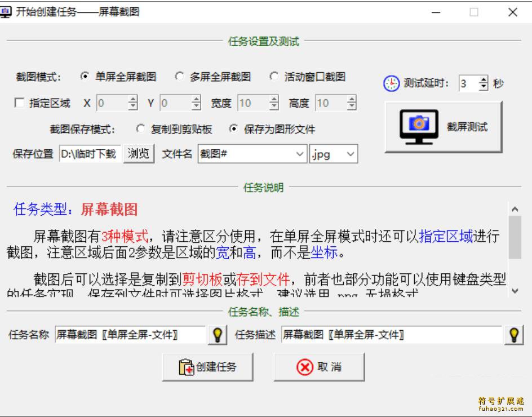Increase the 测试延时 seconds value
The height and width of the screenshot is (417, 532).
(x=484, y=79)
